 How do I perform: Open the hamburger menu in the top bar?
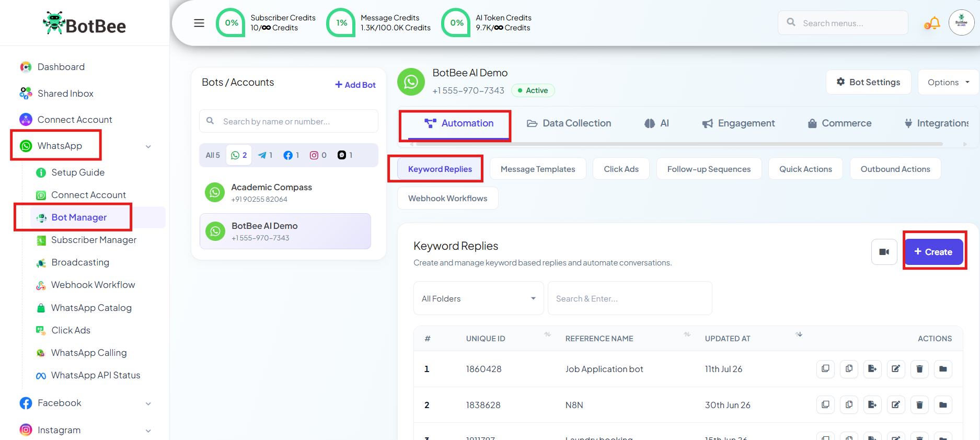[199, 23]
